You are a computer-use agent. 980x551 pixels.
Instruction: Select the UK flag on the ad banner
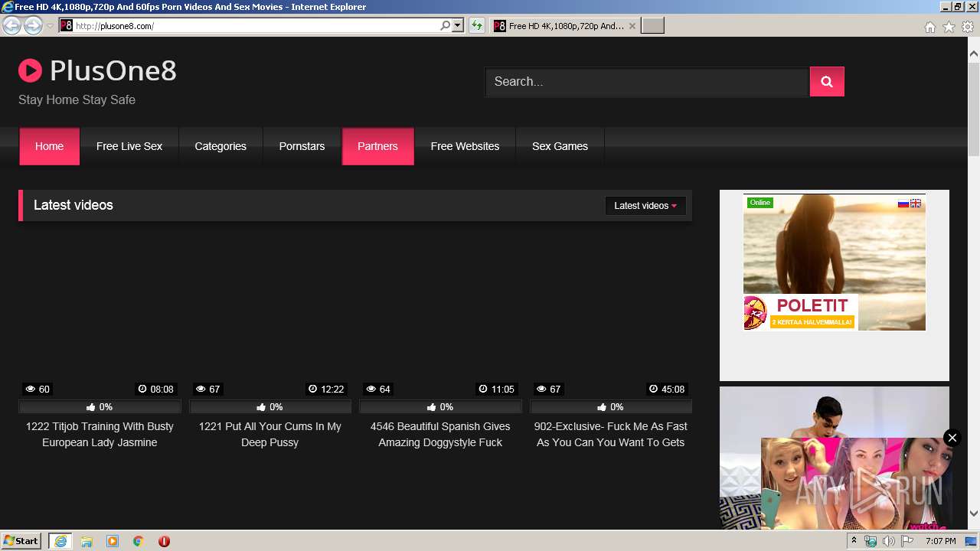point(916,204)
